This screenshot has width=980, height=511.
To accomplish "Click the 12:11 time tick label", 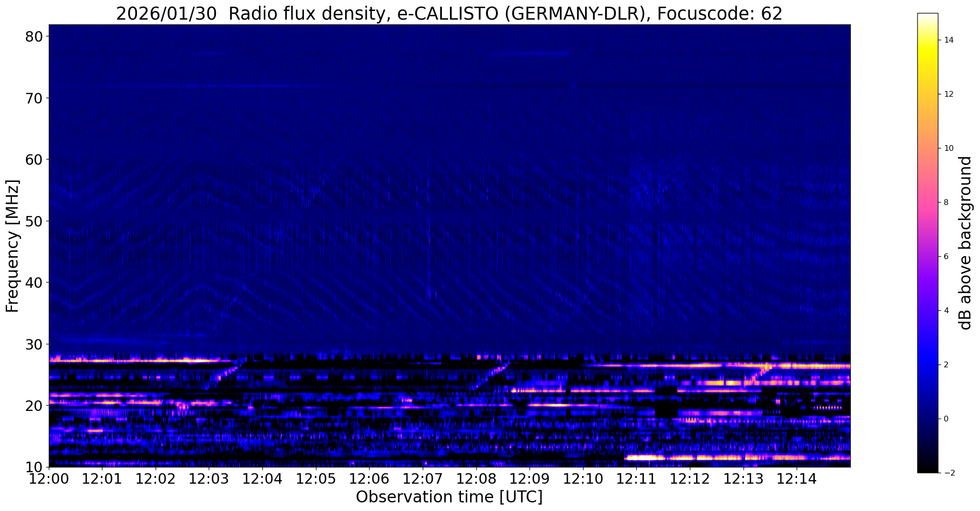I will 637,479.
